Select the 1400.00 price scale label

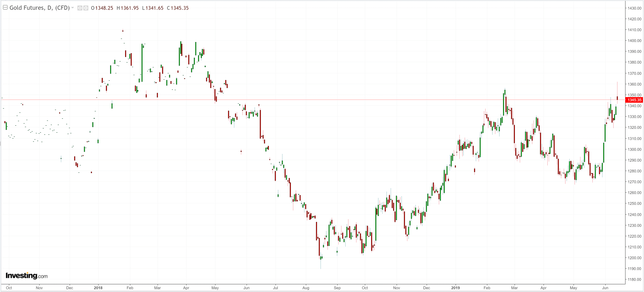634,41
